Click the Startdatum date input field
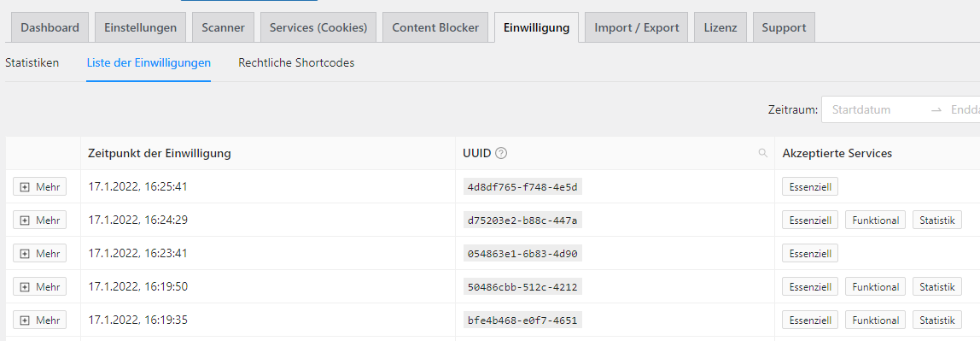980x341 pixels. (x=875, y=109)
